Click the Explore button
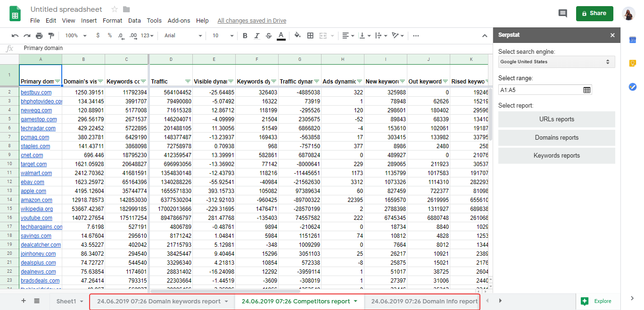The image size is (644, 310). pyautogui.click(x=597, y=301)
